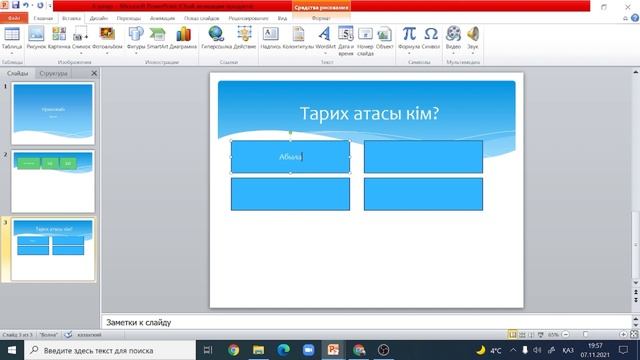Start the slide show from the status bar
Viewport: 640px width, 360px height.
click(x=541, y=335)
